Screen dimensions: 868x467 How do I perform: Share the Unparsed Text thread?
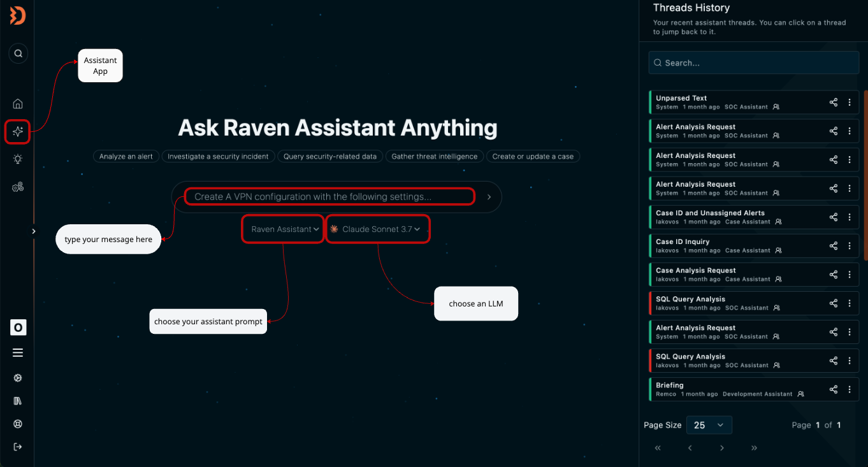(833, 102)
